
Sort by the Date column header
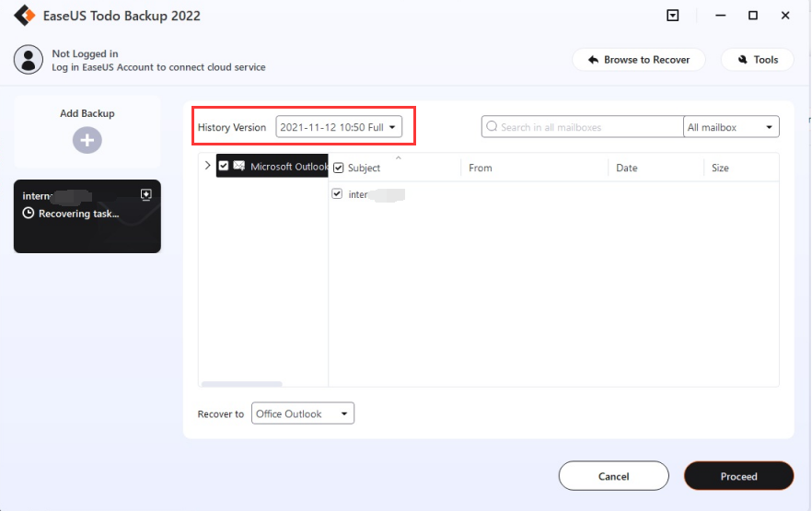pyautogui.click(x=627, y=168)
